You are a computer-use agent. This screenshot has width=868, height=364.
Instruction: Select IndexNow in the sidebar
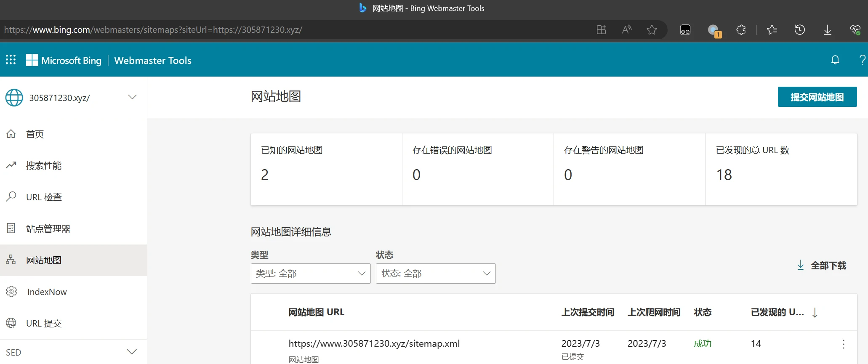[x=47, y=292]
